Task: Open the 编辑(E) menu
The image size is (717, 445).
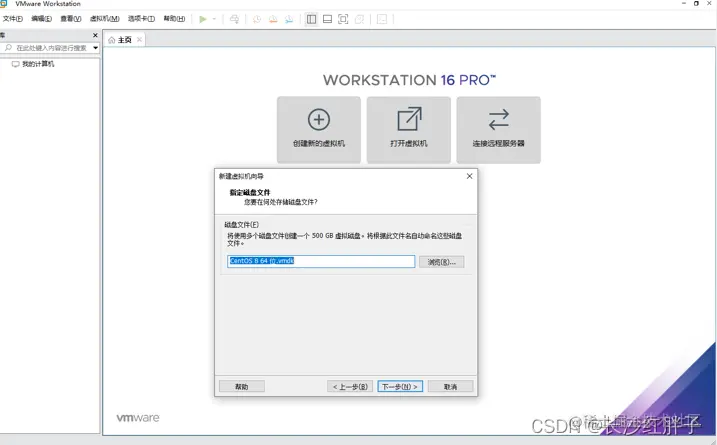Action: (x=42, y=19)
